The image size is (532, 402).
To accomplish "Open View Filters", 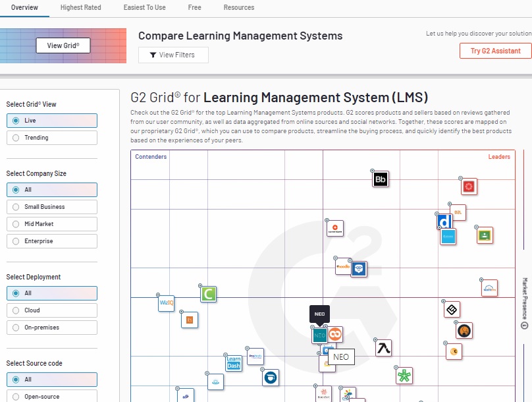I will [173, 55].
